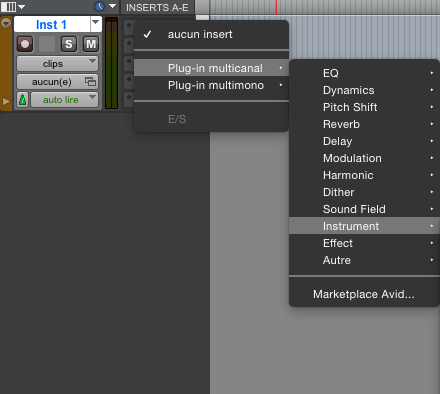Click the blue clock timebase icon
Image resolution: width=440 pixels, height=394 pixels.
click(x=99, y=6)
